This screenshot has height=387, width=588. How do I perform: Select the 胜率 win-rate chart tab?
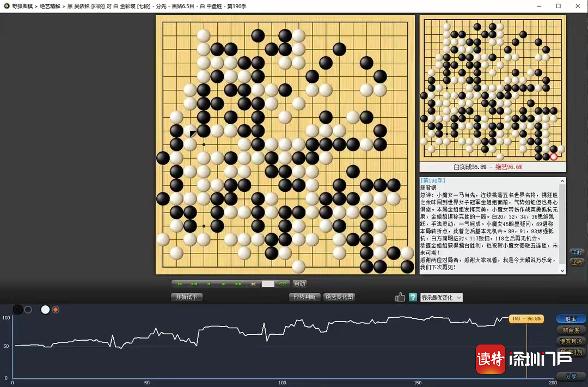(x=571, y=319)
